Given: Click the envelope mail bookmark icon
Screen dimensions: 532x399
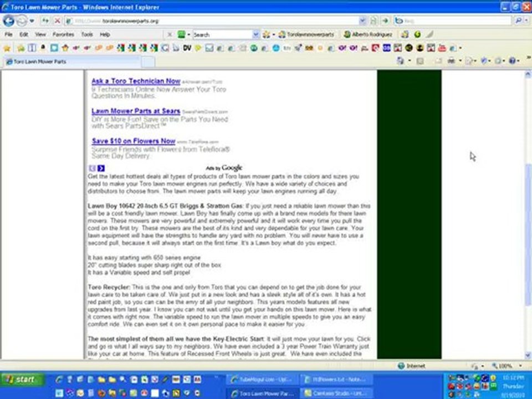Looking at the screenshot, I should [x=209, y=48].
